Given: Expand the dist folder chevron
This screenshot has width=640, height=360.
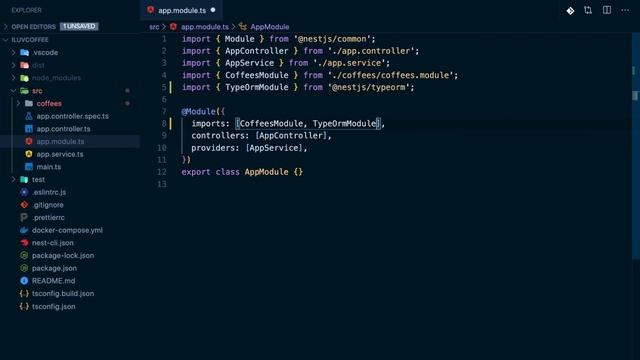Looking at the screenshot, I should 13,65.
